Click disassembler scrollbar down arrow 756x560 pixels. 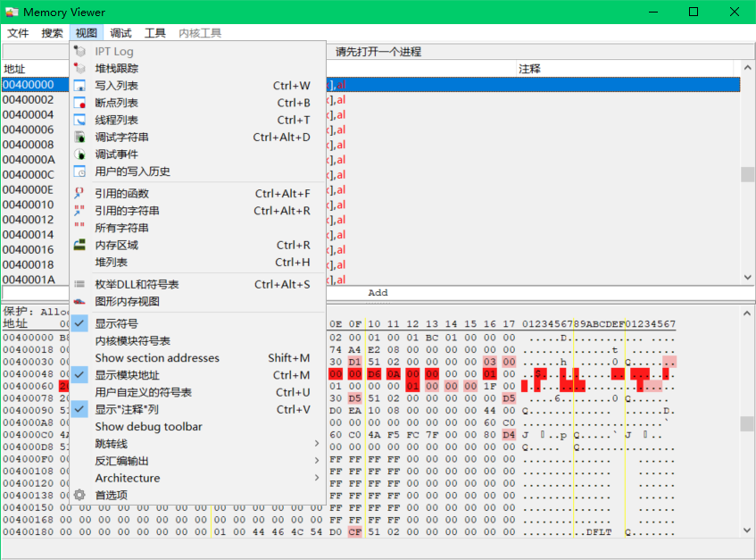[x=747, y=278]
